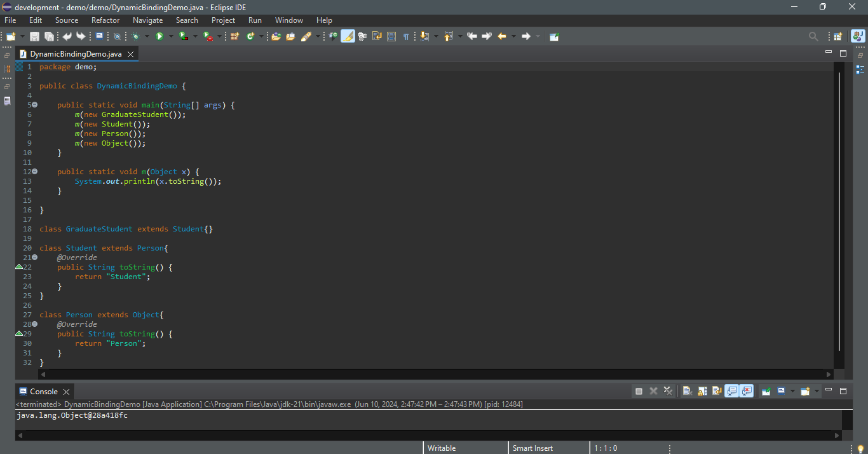
Task: Click the Open Task folder icon
Action: click(290, 37)
